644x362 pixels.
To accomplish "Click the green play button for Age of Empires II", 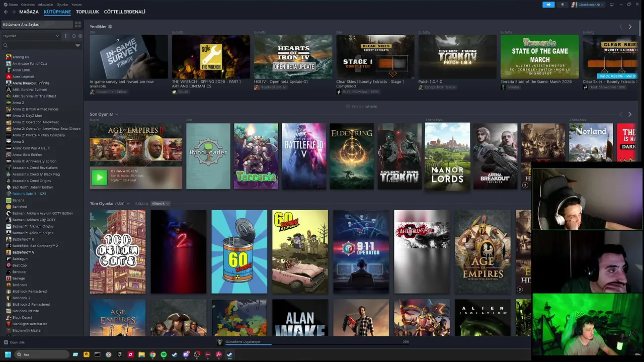I will 99,177.
